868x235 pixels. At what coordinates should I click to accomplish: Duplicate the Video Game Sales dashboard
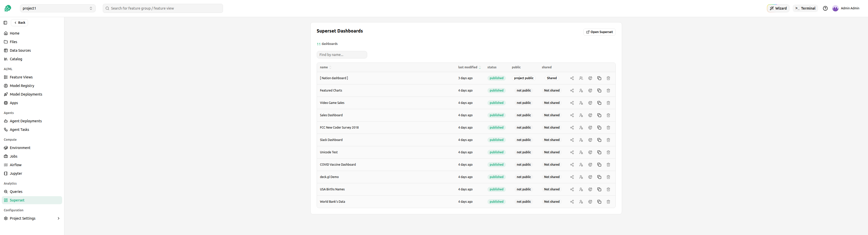[599, 103]
